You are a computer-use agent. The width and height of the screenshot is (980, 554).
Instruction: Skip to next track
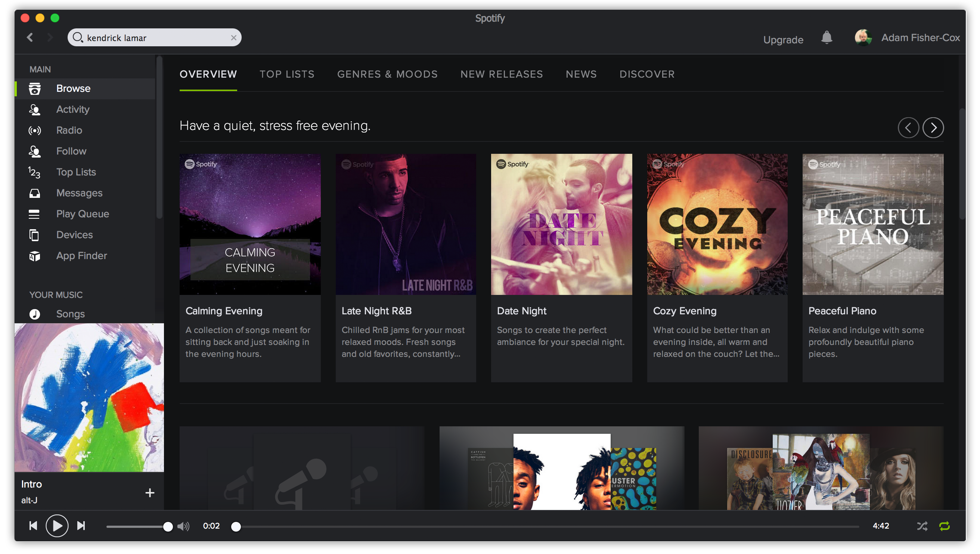pos(81,526)
